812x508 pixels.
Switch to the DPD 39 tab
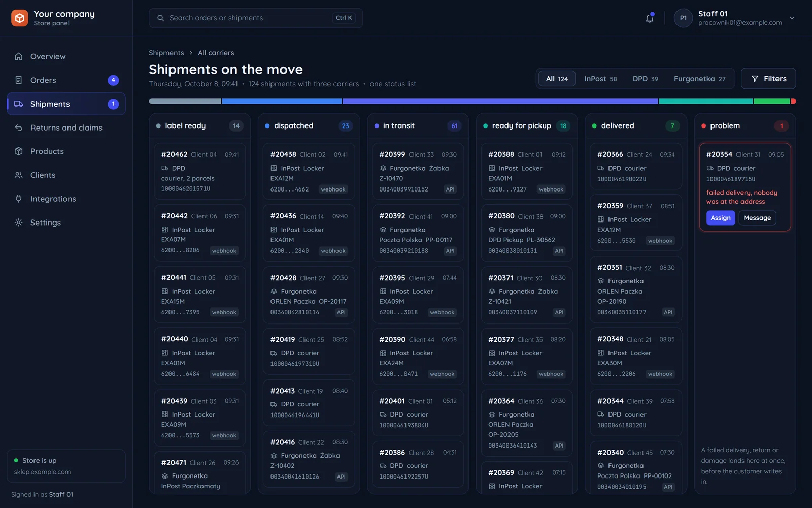(x=645, y=79)
